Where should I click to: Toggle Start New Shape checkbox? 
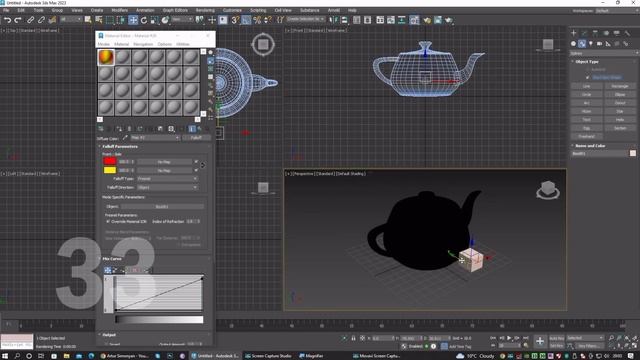click(x=588, y=77)
